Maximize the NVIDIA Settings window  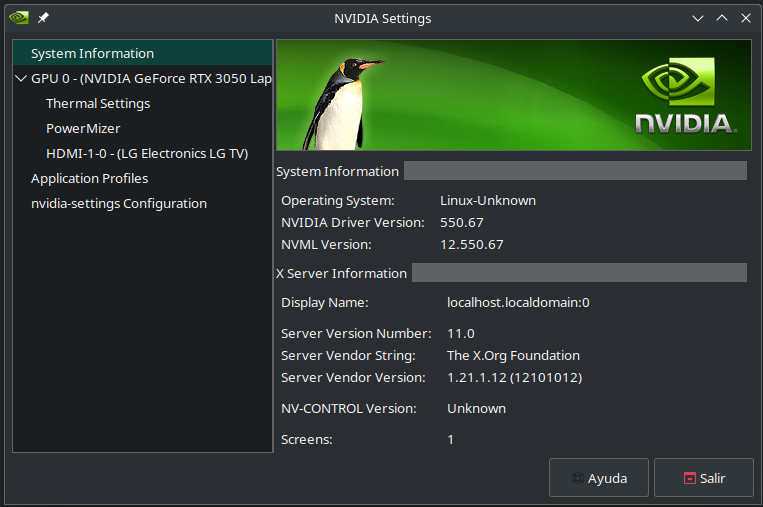(x=722, y=18)
